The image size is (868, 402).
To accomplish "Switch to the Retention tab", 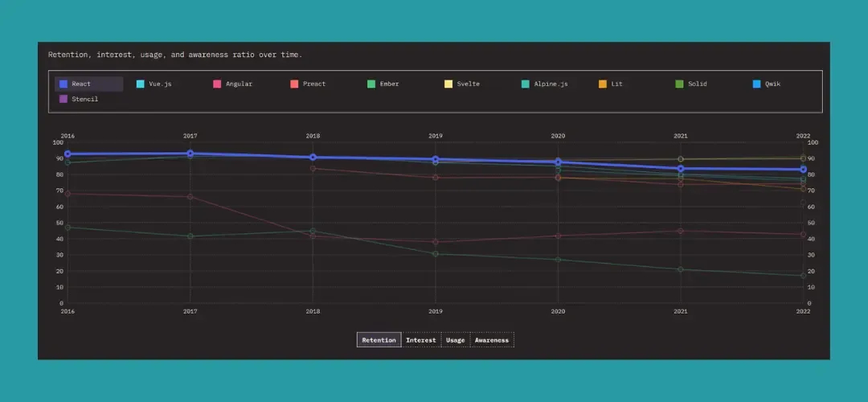I will point(379,340).
